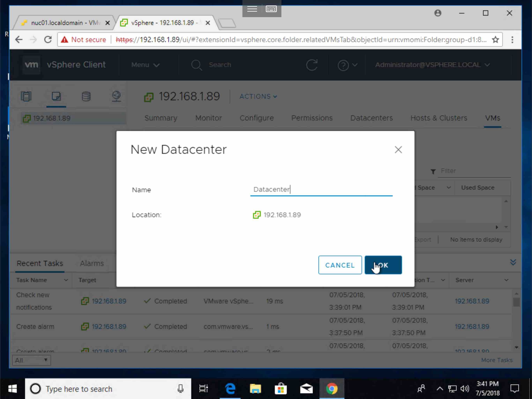Viewport: 532px width, 399px height.
Task: Open 192.168.1.89 server link in Create alarm row
Action: (472, 327)
